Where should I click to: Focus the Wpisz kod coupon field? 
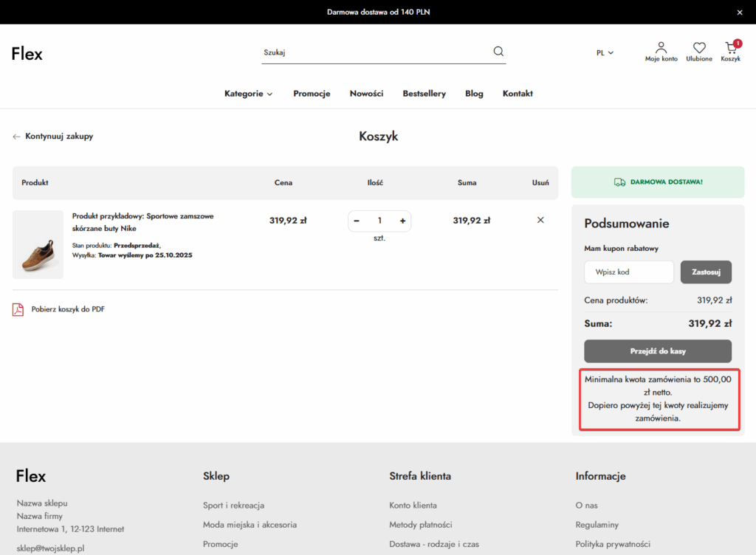628,272
